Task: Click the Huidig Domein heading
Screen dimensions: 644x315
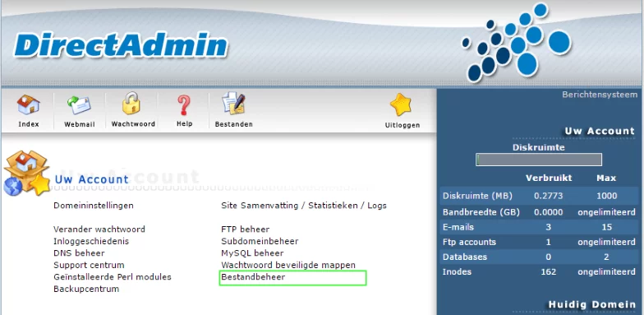Action: pyautogui.click(x=591, y=304)
